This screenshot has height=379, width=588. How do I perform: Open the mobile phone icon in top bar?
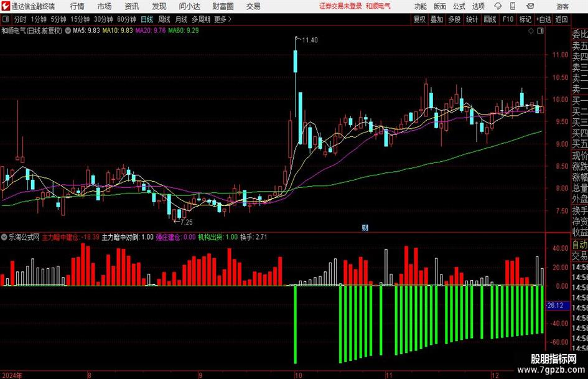tap(513, 6)
